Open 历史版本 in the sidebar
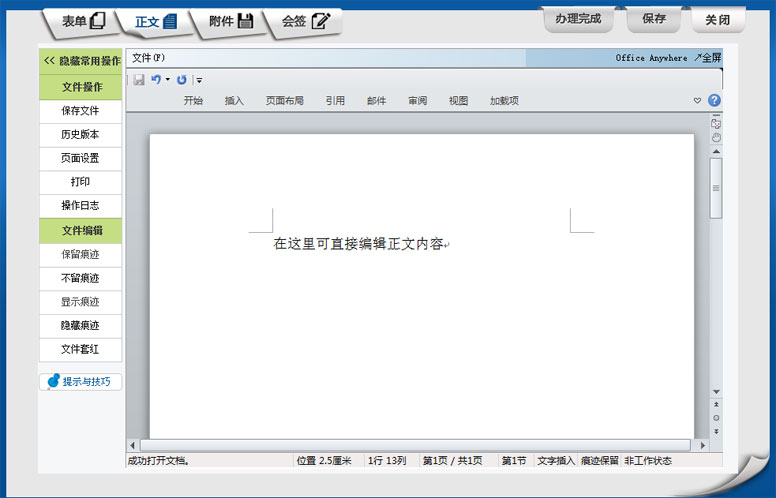Viewport: 776px width, 498px height. [80, 135]
